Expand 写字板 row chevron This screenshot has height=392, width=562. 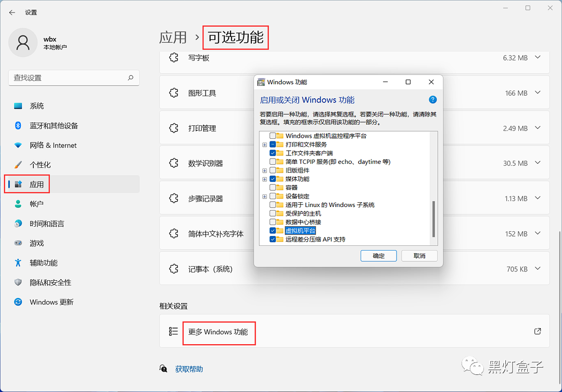[x=538, y=57]
